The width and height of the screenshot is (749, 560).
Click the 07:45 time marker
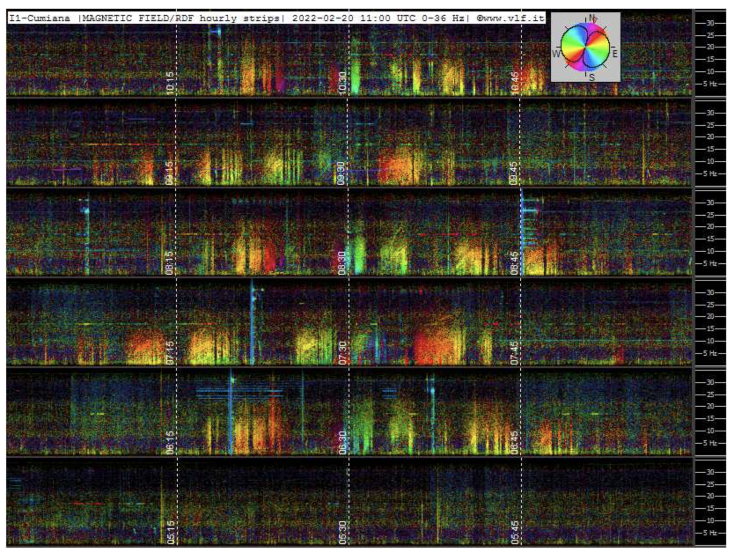[x=515, y=353]
